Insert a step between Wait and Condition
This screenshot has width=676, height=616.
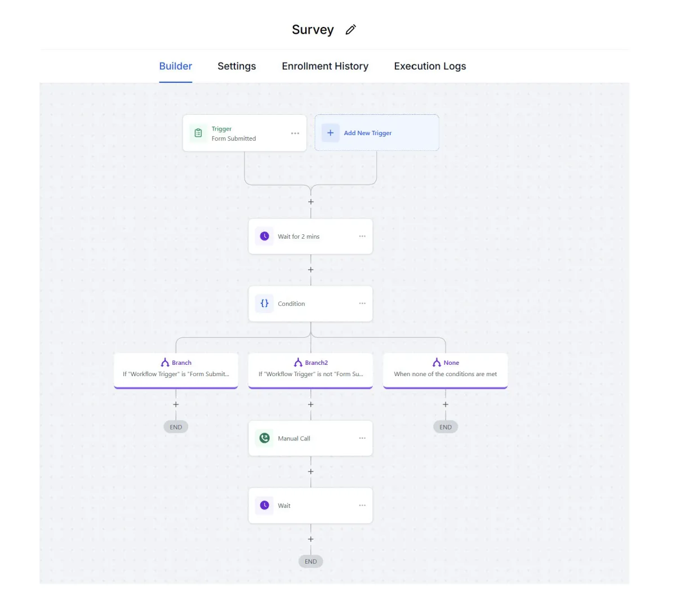[x=310, y=270]
